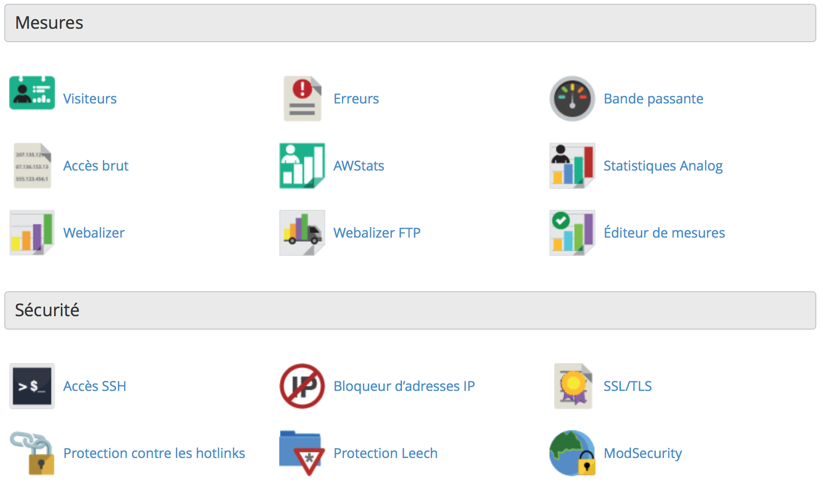The height and width of the screenshot is (504, 823).
Task: Open the Éditeur de mesures icon
Action: (x=572, y=232)
